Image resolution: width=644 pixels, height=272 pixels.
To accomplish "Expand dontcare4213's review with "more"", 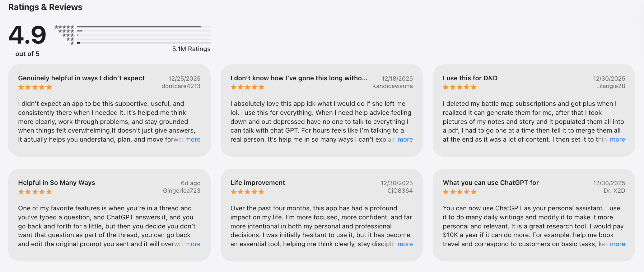I will [193, 139].
